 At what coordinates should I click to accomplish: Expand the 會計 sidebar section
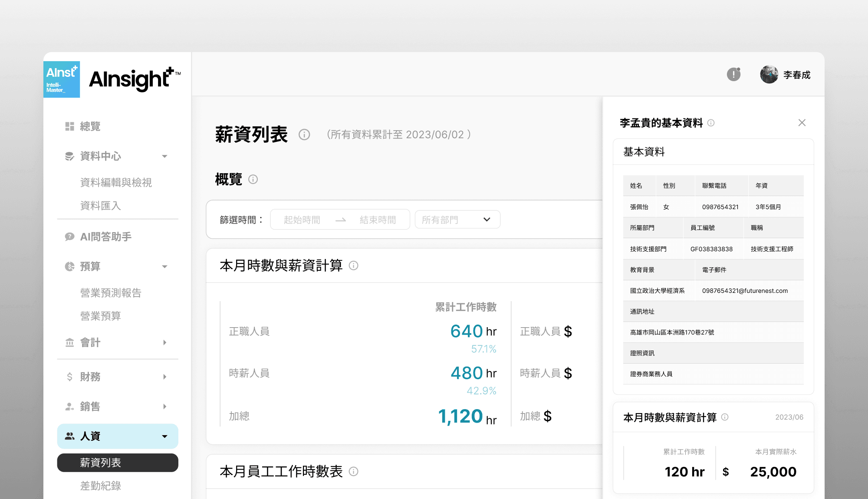click(164, 342)
